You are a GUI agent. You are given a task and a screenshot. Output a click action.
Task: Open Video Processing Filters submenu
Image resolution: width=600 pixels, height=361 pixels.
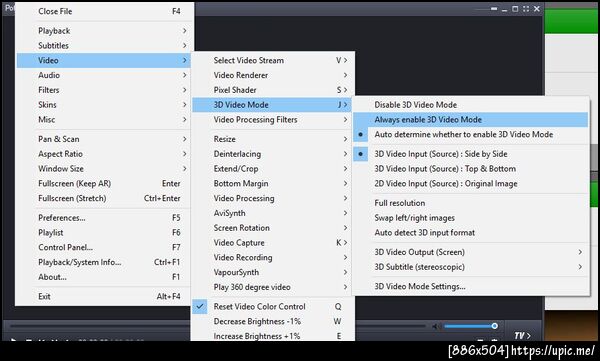(272, 120)
